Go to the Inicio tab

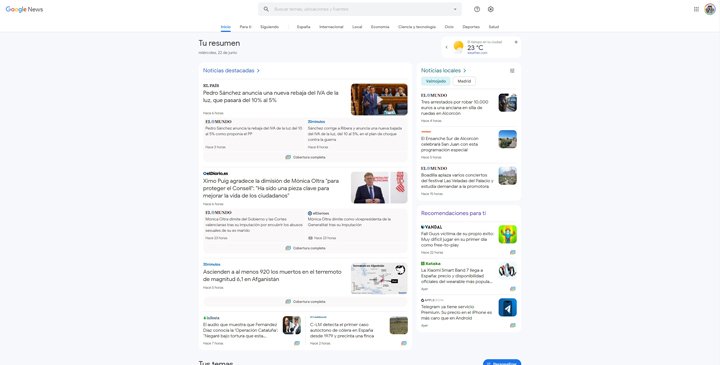tap(225, 27)
